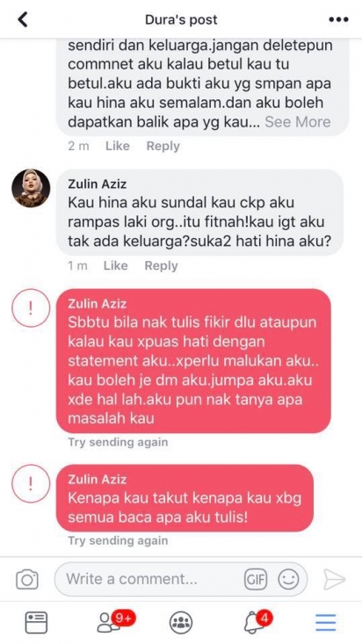Reply to the comment posted 2 m ago
The image size is (362, 644).
[x=163, y=146]
